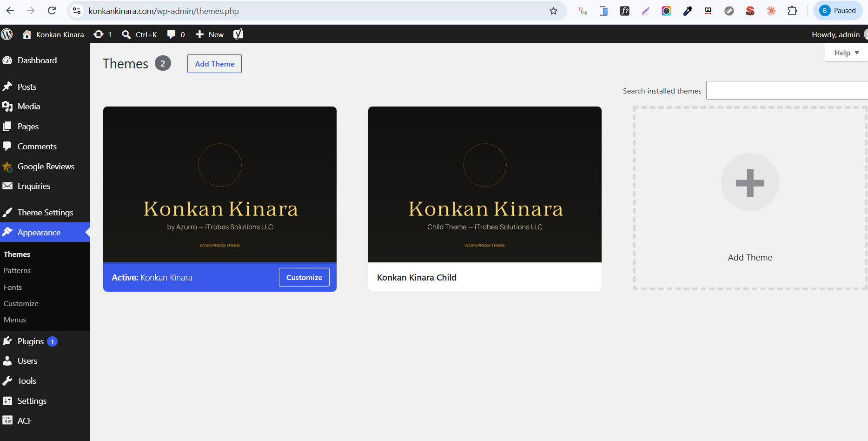This screenshot has width=868, height=441.
Task: Open the Ctrl+K search command palette
Action: (139, 34)
